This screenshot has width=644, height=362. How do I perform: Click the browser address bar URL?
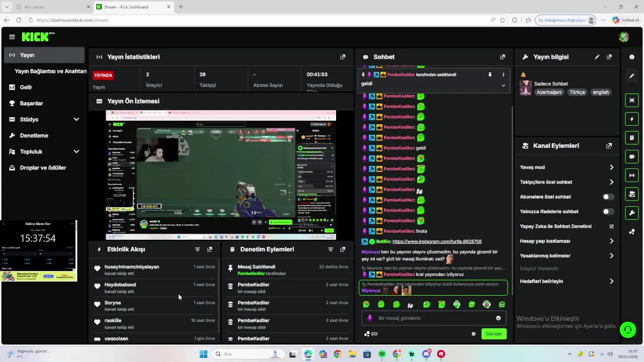tap(72, 20)
